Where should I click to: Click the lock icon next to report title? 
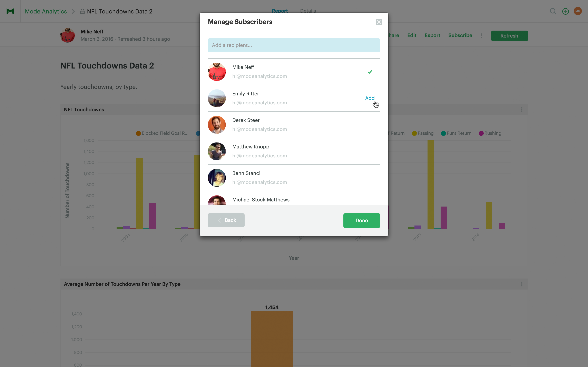82,11
